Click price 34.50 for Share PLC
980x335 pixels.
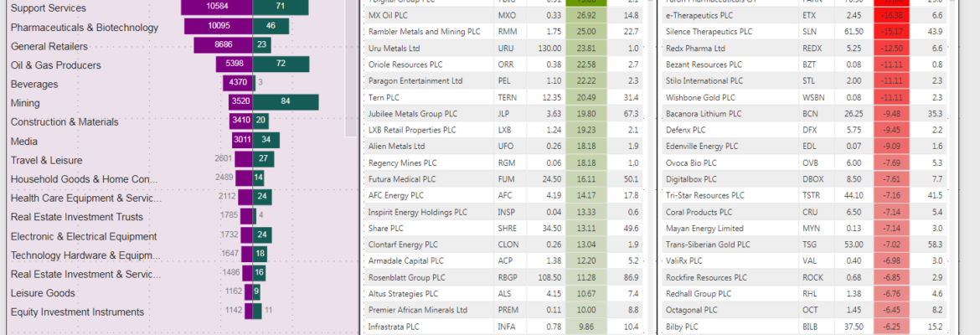click(550, 228)
